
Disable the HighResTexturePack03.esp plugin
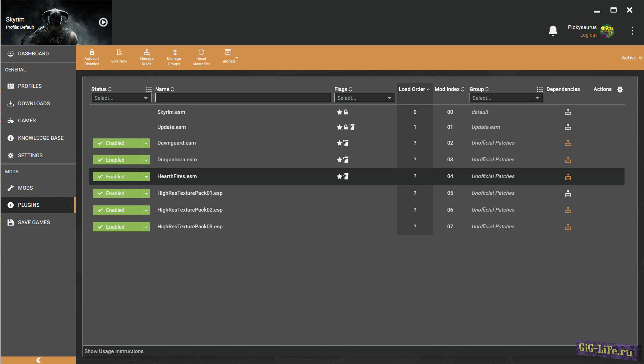(x=117, y=227)
